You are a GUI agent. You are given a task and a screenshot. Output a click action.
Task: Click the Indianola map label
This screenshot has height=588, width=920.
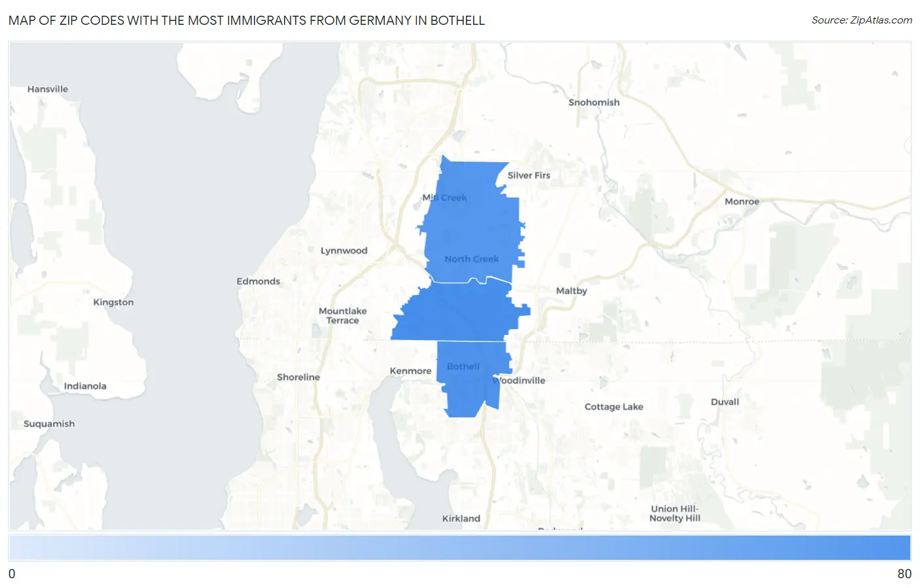tap(85, 386)
